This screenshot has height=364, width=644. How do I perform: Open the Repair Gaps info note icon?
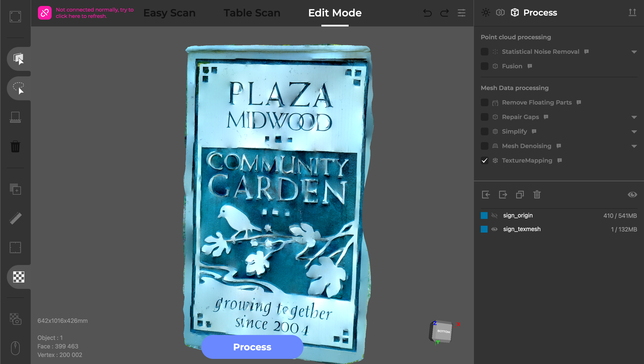[546, 117]
